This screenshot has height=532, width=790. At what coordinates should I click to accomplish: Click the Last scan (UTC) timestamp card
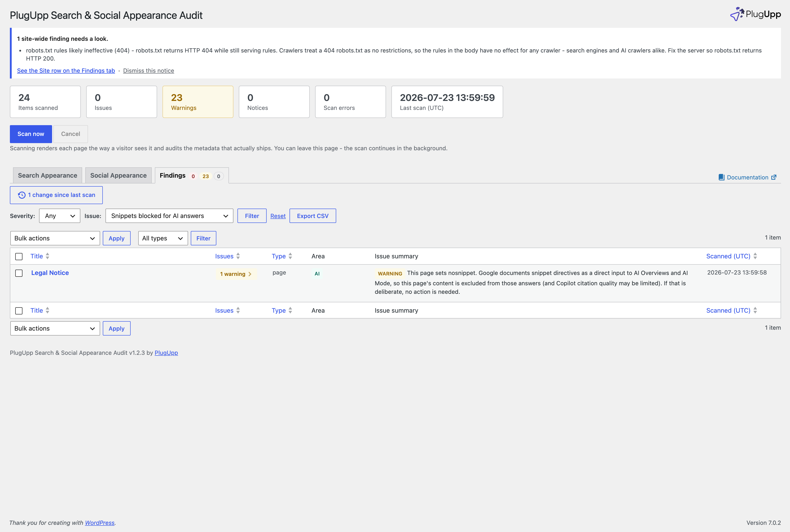coord(447,102)
